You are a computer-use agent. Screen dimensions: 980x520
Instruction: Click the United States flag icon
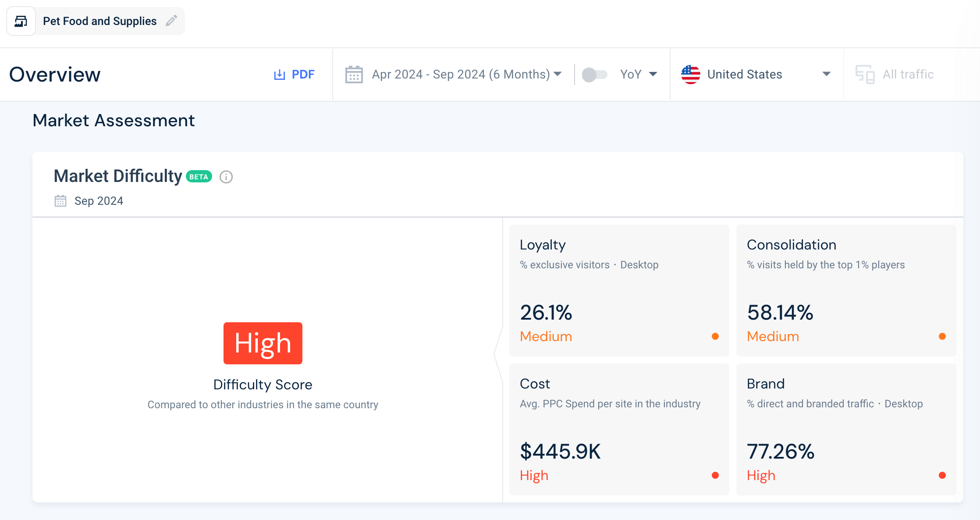coord(691,74)
